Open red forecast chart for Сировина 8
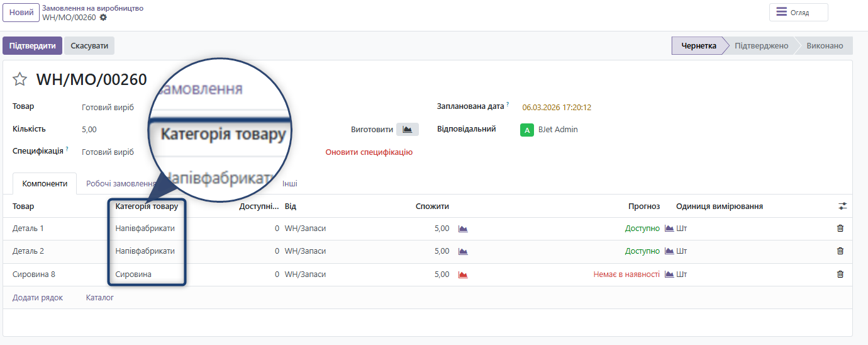The height and width of the screenshot is (345, 868). coord(463,274)
